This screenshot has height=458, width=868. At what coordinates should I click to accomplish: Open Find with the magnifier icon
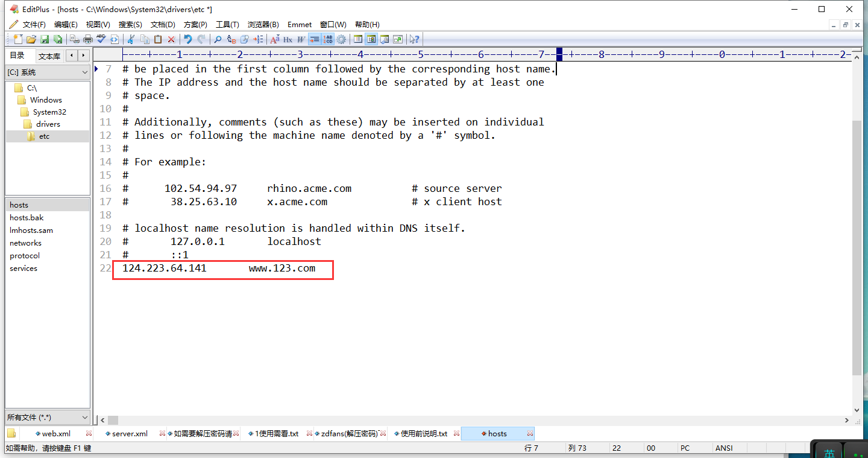point(218,39)
